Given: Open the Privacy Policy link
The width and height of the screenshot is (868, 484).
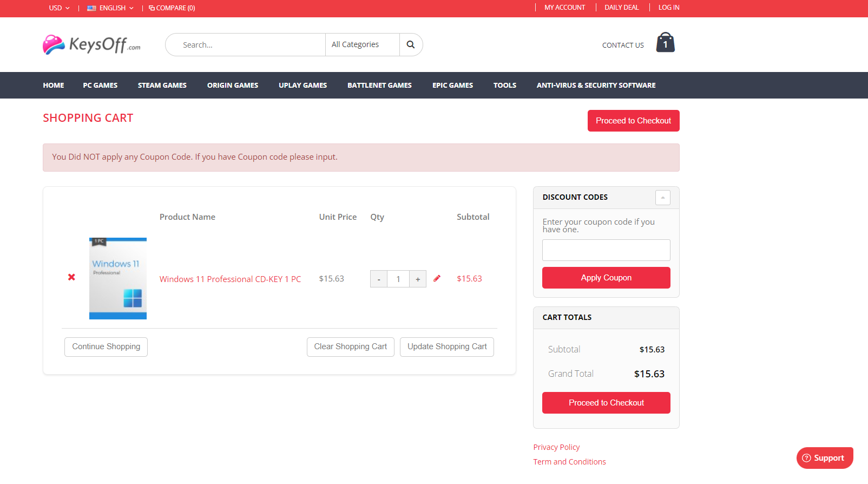Looking at the screenshot, I should coord(556,447).
